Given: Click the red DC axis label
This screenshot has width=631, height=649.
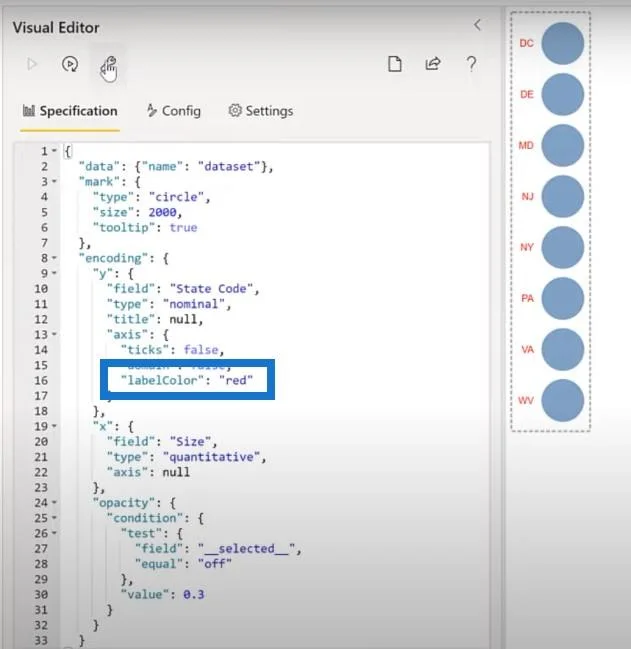Looking at the screenshot, I should pos(526,43).
